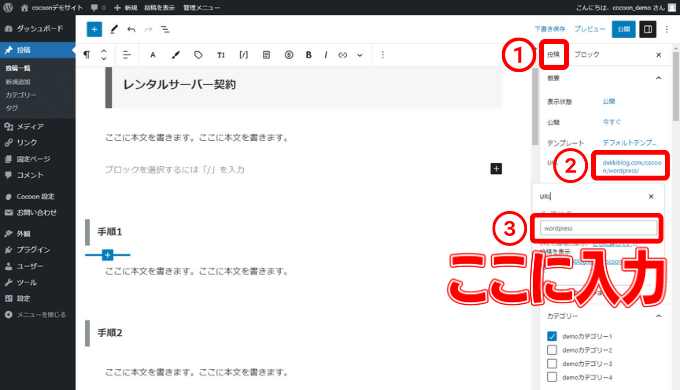Check demoカテゴリー2 checkbox
This screenshot has width=680, height=390.
pyautogui.click(x=552, y=350)
